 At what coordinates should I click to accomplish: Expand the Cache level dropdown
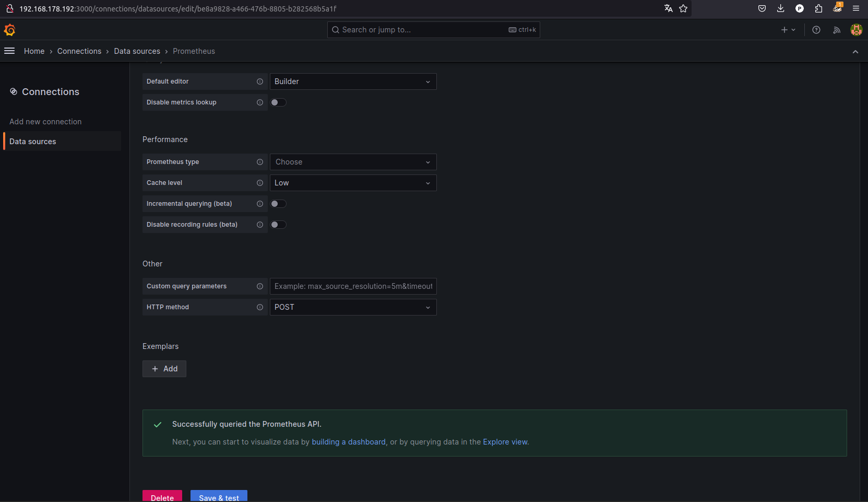pyautogui.click(x=353, y=183)
